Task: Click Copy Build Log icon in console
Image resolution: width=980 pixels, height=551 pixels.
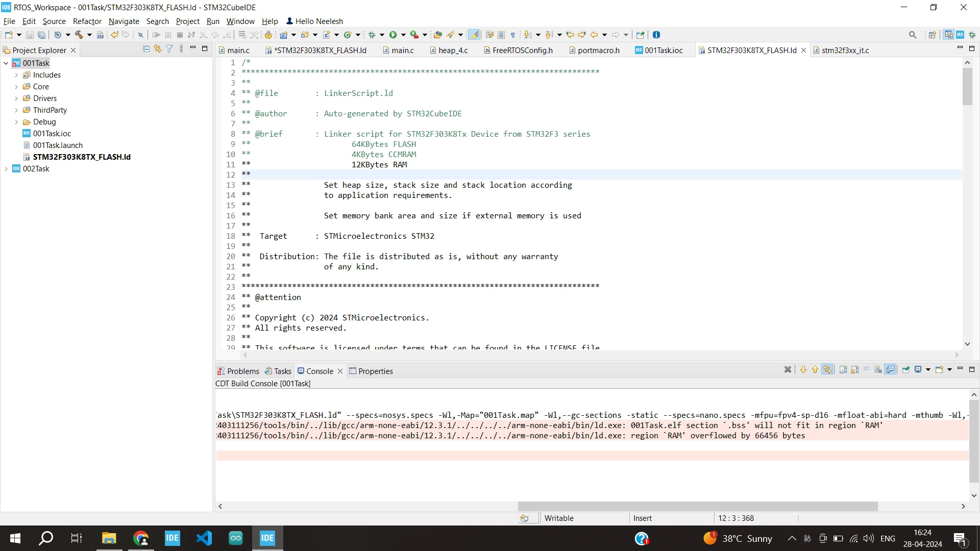Action: point(843,369)
